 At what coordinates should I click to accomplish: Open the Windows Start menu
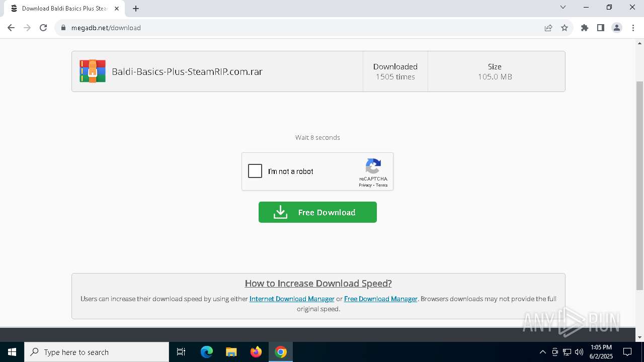12,352
